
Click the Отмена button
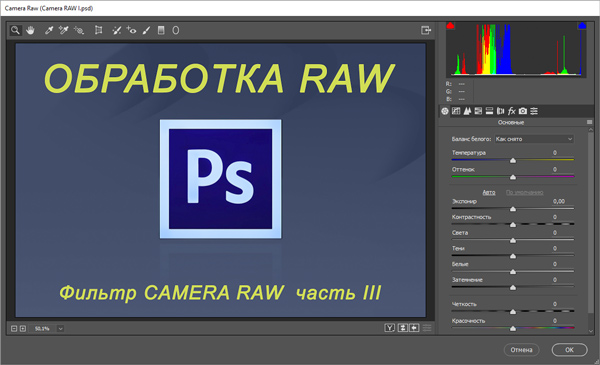point(521,350)
